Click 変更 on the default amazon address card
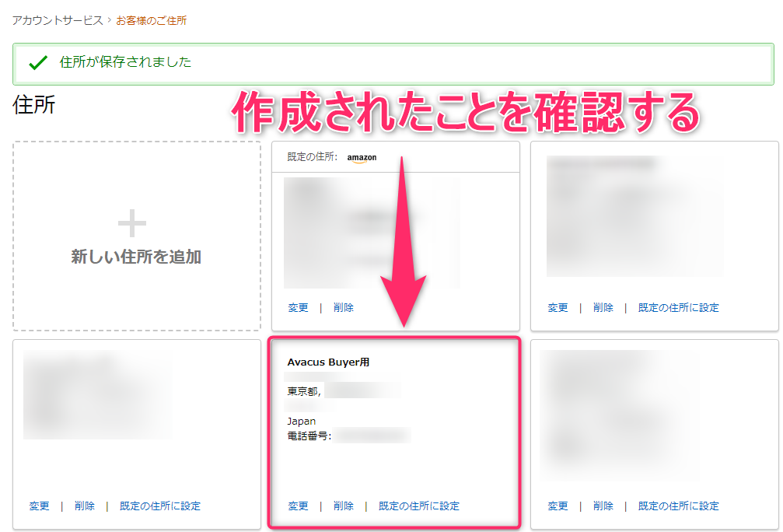 point(298,307)
